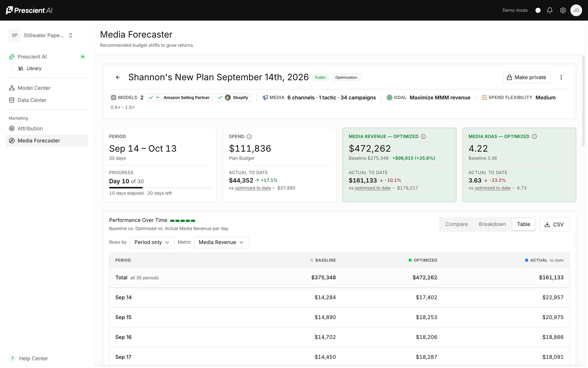Expand the ROAS 'optimized to date' comparison dropdown
Screen dimensions: 588x368
(494, 188)
